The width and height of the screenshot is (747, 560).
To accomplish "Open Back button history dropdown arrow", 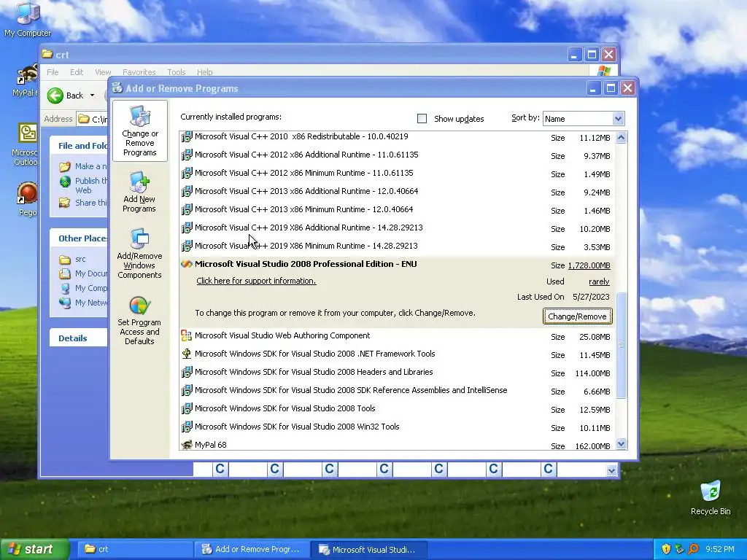I will (x=92, y=96).
